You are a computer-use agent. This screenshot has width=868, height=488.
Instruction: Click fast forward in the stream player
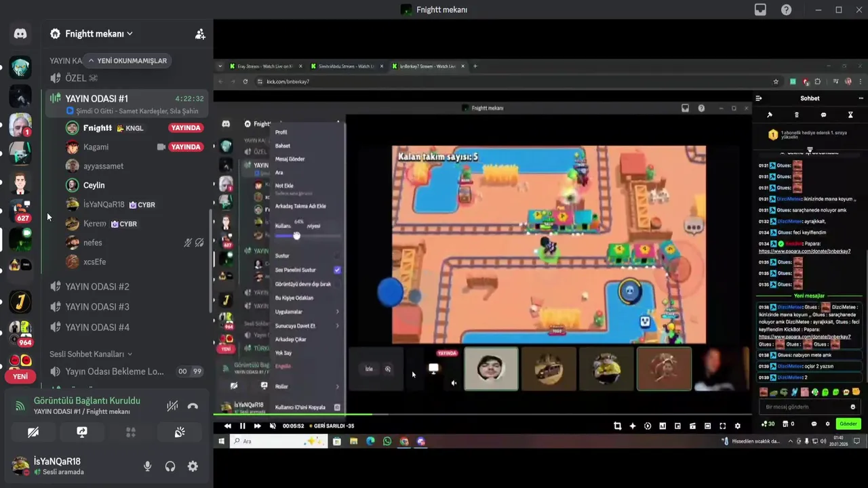257,426
